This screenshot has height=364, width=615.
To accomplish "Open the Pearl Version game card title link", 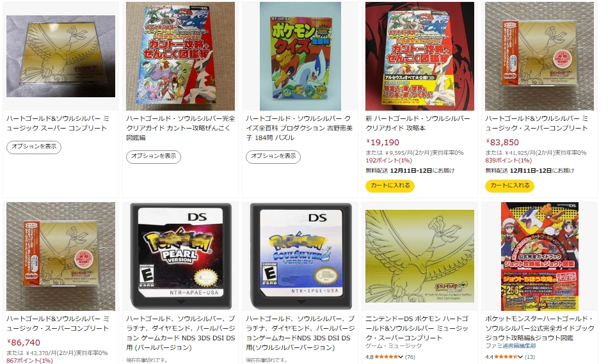I will 180,333.
